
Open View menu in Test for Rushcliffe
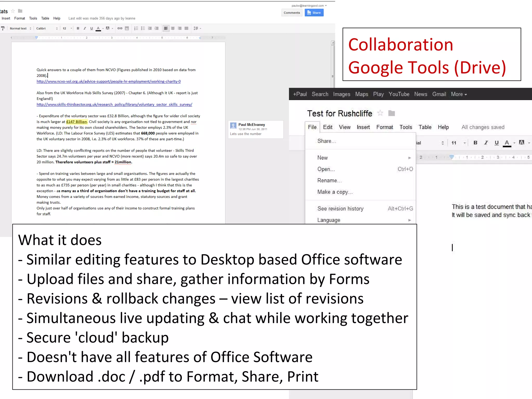click(x=345, y=127)
